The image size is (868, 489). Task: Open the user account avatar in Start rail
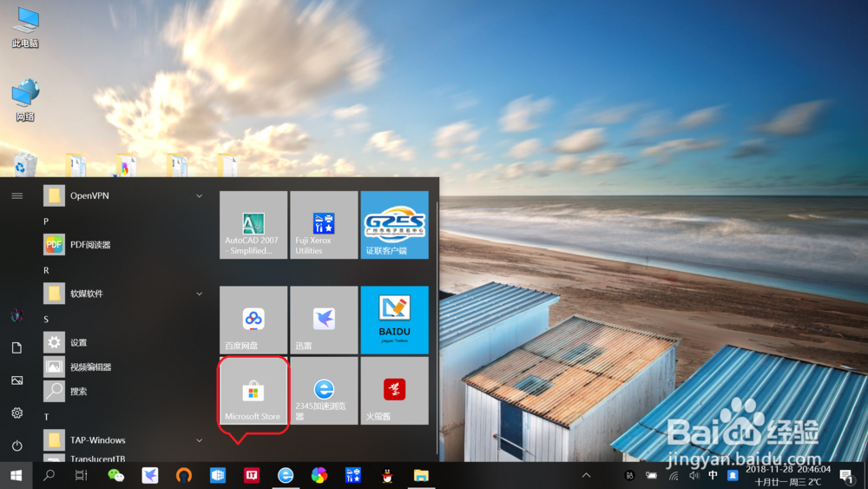pos(17,315)
